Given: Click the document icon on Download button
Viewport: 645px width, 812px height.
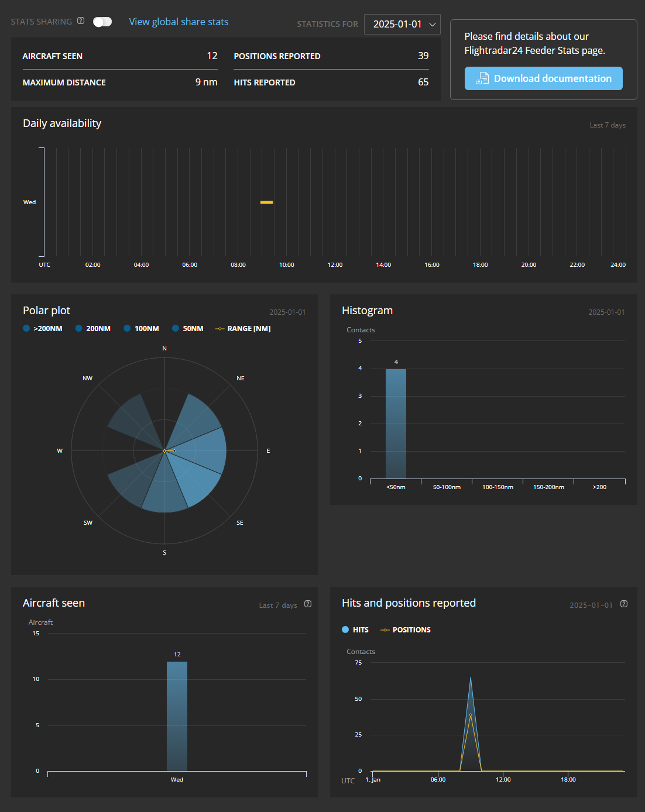Looking at the screenshot, I should click(x=482, y=78).
